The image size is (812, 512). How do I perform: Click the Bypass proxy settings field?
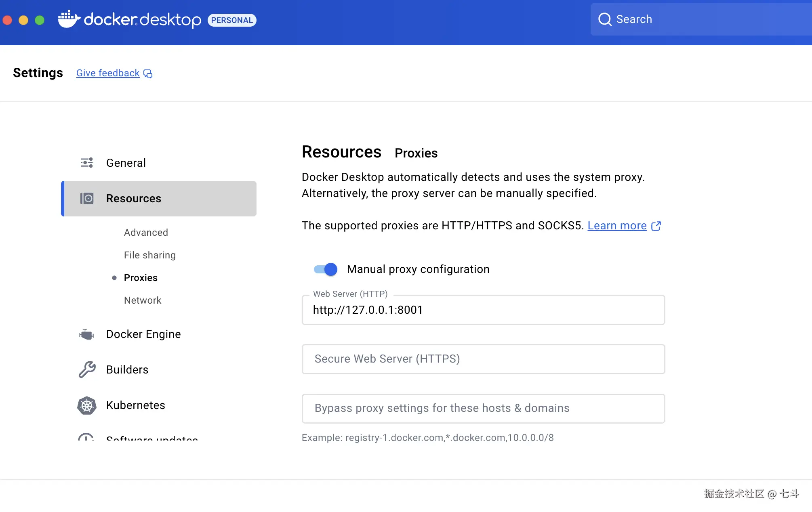[x=483, y=408]
